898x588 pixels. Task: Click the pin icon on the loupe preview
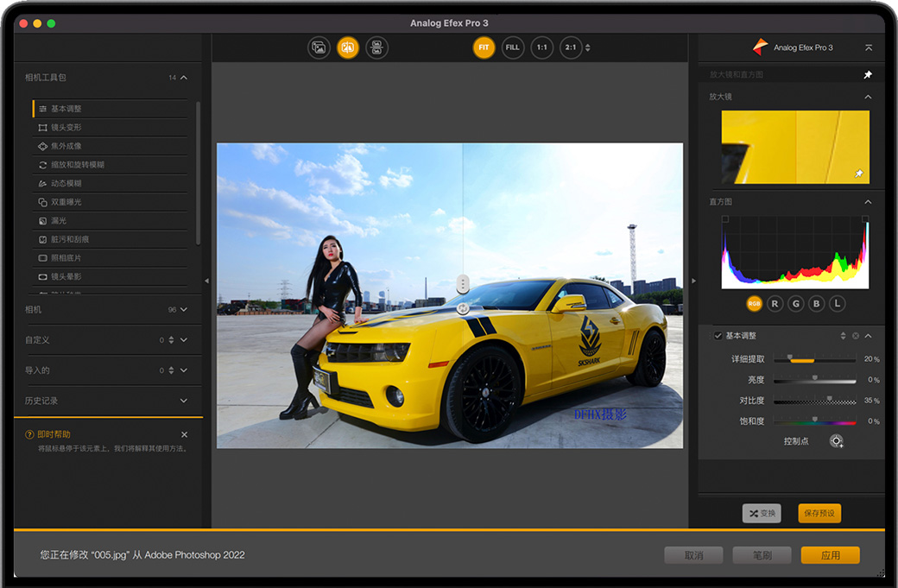(x=858, y=174)
